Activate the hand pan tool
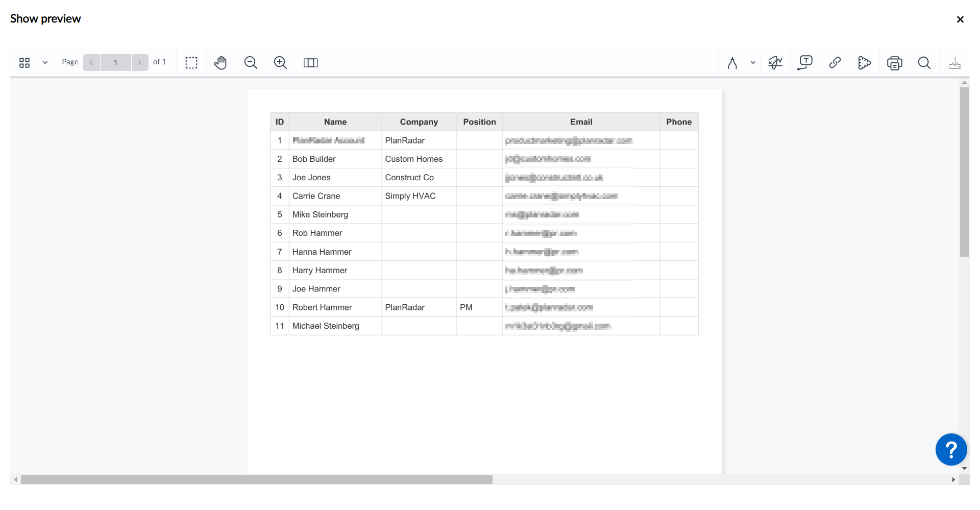Screen dimensions: 980x510 pos(220,63)
